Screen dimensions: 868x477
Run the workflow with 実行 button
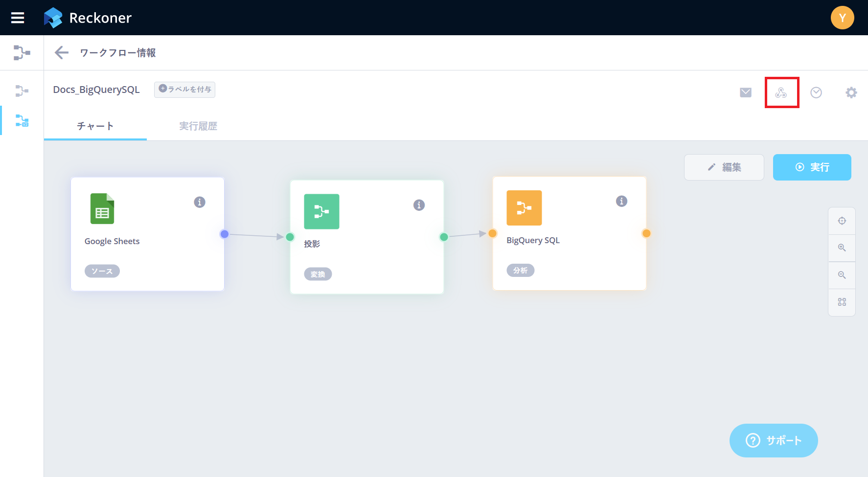pos(812,167)
